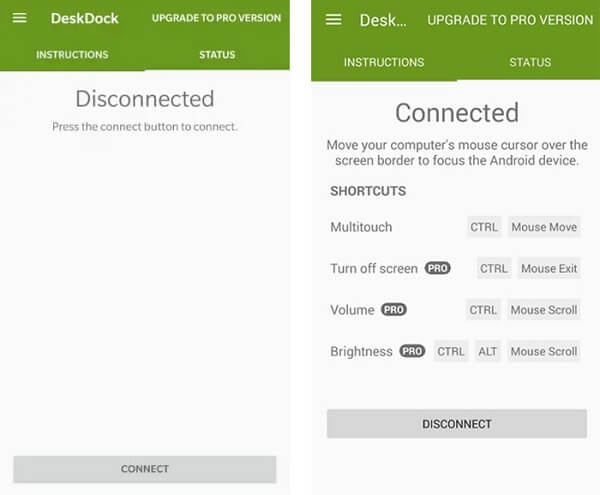Open hamburger menu on the Connected screen
The height and width of the screenshot is (495, 600).
[x=334, y=20]
